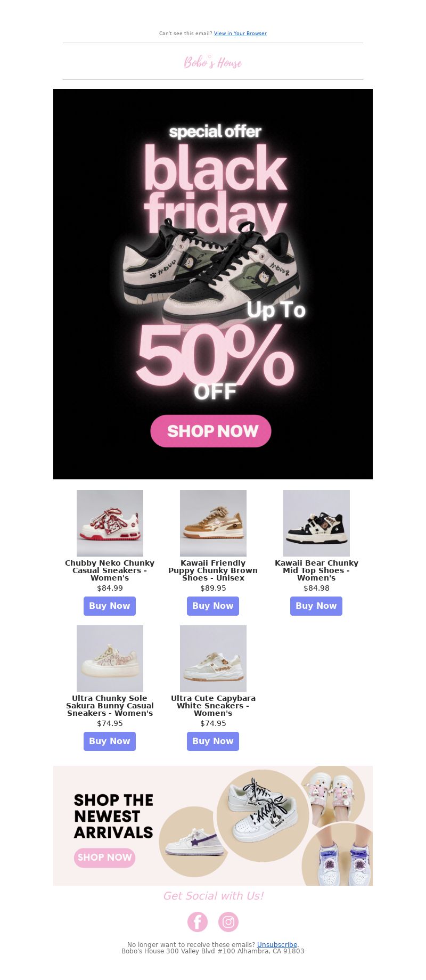
Task: Click the Bobo's House logo
Action: (213, 62)
